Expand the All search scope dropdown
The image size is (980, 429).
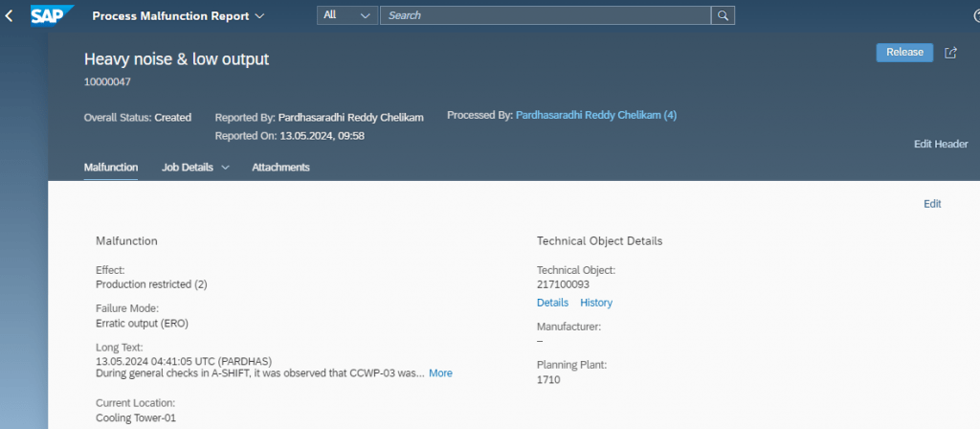(347, 15)
